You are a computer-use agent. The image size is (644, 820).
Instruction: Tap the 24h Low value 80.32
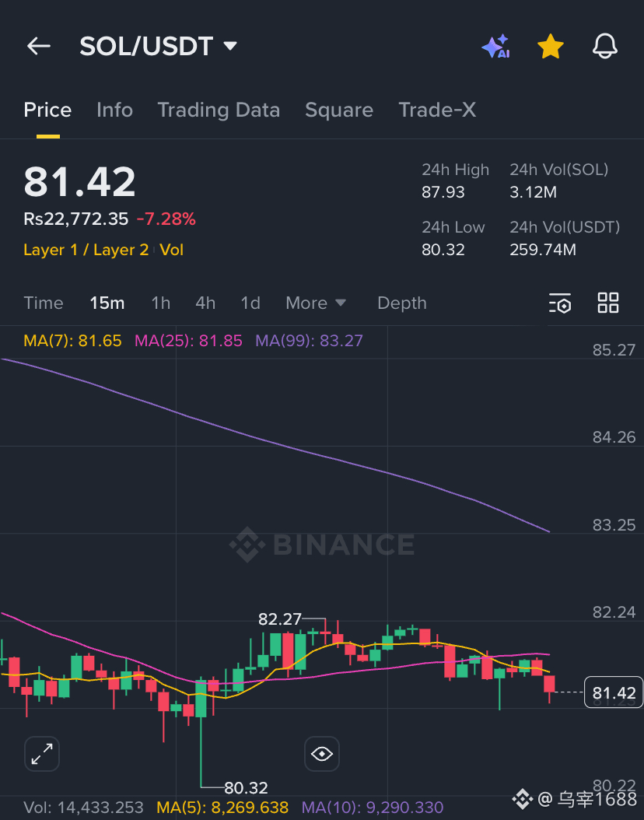[443, 250]
